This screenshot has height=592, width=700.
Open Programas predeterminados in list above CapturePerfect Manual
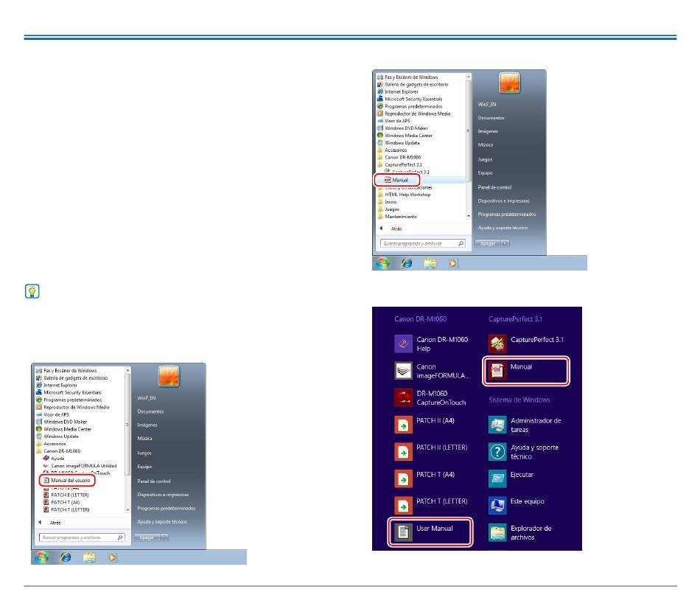pyautogui.click(x=410, y=106)
